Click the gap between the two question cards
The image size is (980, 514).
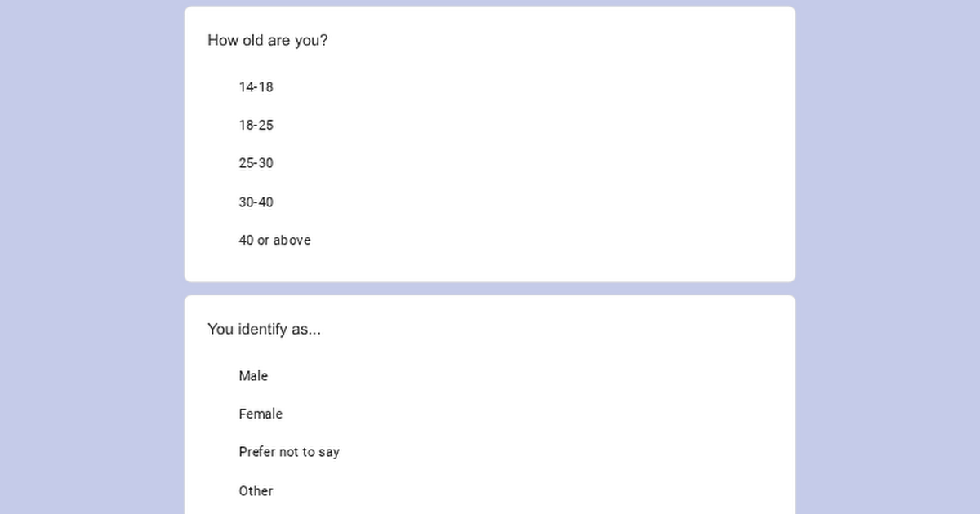490,289
